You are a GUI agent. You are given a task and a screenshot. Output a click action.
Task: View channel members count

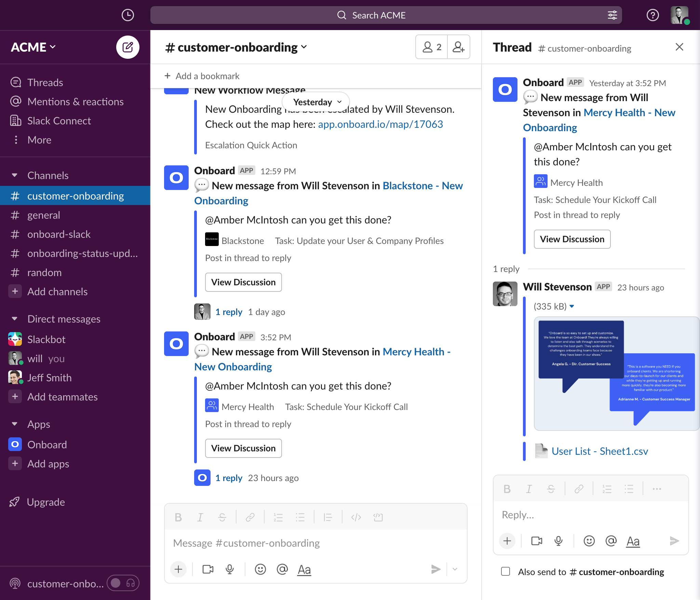[432, 47]
